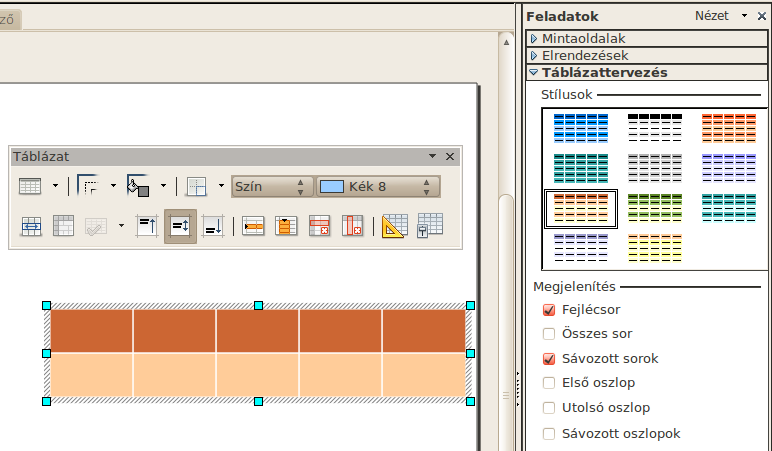Select the light purple table style at the right

click(729, 168)
